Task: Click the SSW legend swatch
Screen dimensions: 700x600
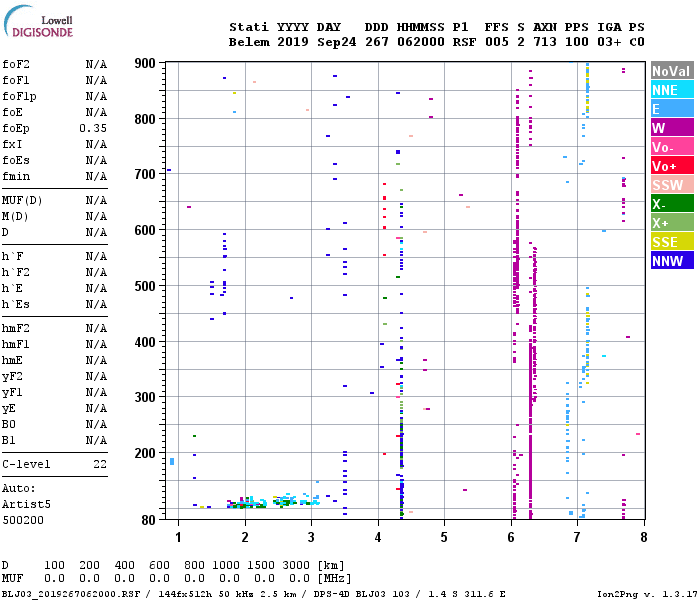Action: 672,185
